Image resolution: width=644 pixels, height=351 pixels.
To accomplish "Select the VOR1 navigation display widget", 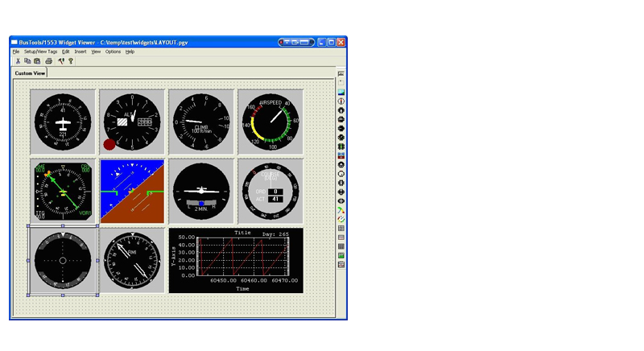I will point(63,192).
